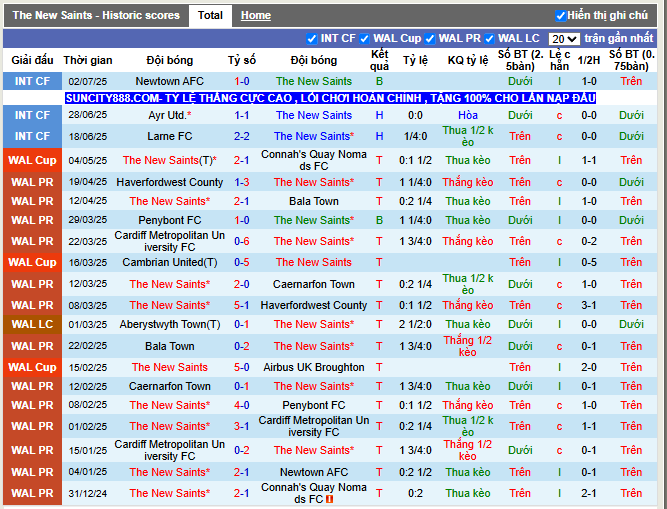Select the WAL LC league cell on 01/03/25
This screenshot has width=667, height=509.
pos(32,324)
